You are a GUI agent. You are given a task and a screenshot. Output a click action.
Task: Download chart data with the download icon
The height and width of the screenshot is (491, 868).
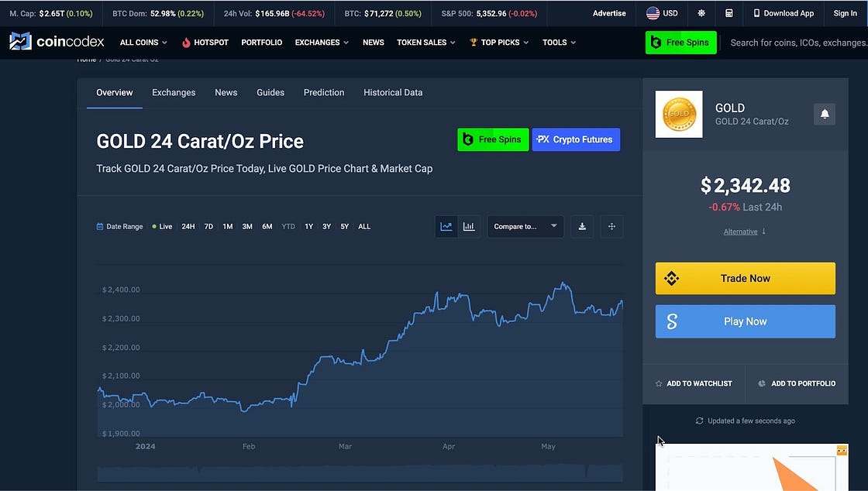tap(582, 226)
